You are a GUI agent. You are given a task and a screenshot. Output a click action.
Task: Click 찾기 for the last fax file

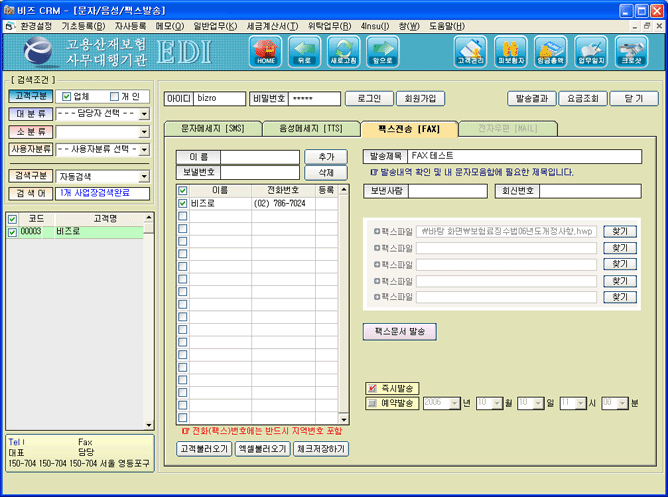click(x=620, y=297)
